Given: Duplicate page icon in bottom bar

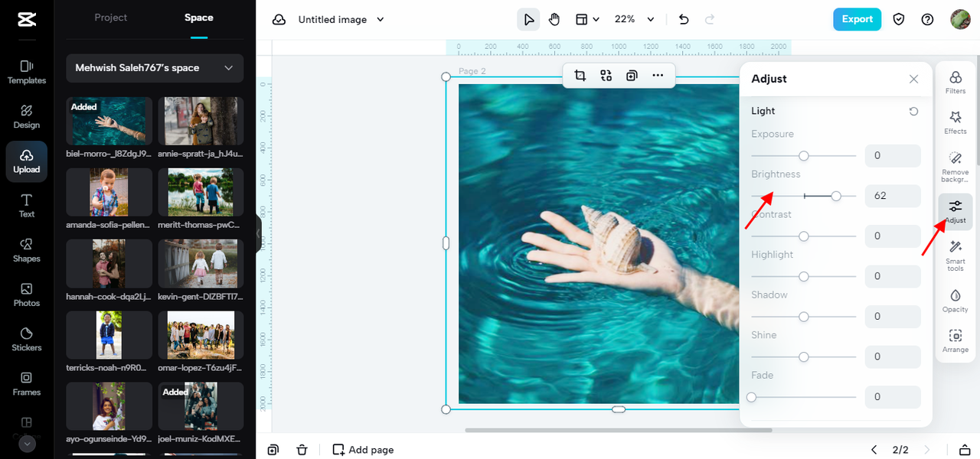Looking at the screenshot, I should point(273,450).
